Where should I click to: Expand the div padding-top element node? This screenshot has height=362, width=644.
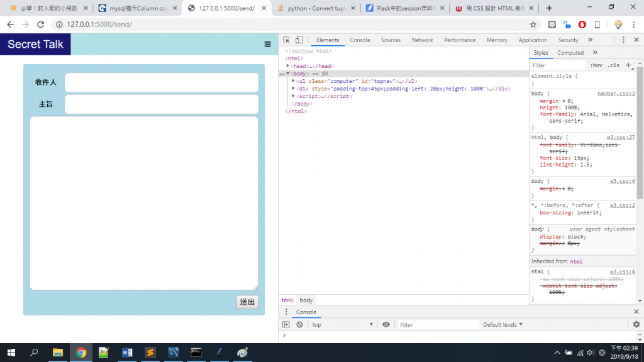tap(294, 89)
